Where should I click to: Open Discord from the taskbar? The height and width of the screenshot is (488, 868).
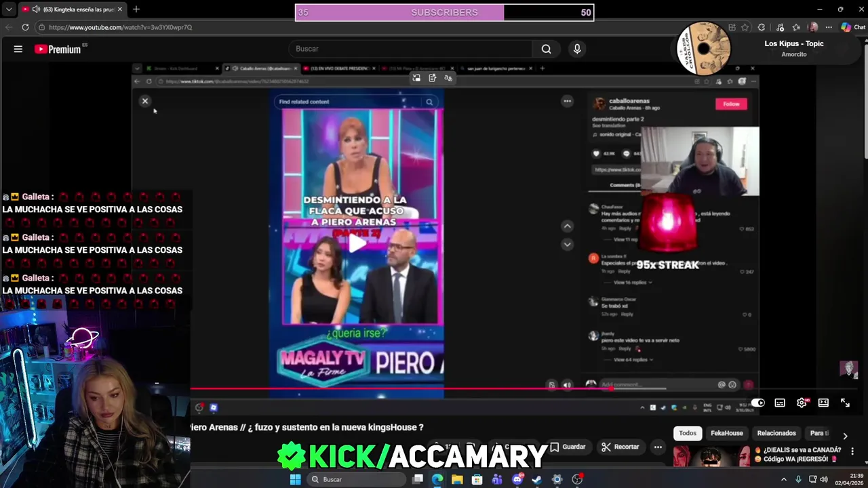(x=517, y=479)
